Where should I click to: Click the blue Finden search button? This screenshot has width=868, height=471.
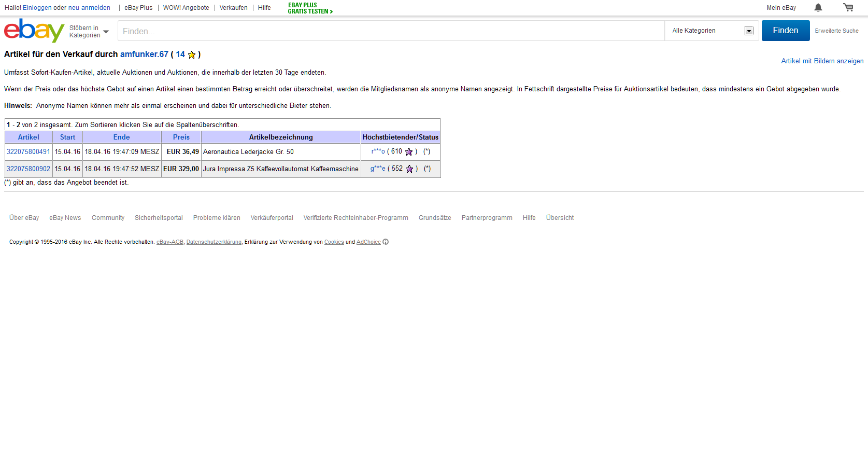click(x=786, y=31)
